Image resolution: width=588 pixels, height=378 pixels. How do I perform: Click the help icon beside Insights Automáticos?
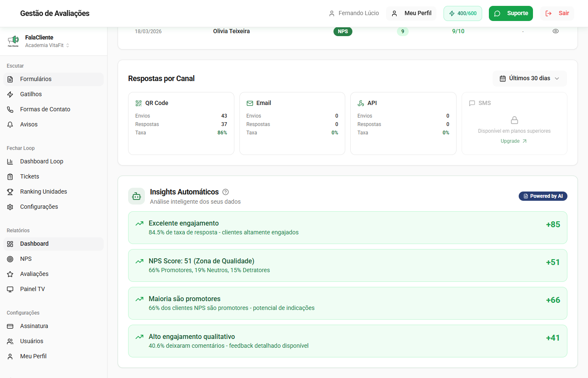(226, 192)
